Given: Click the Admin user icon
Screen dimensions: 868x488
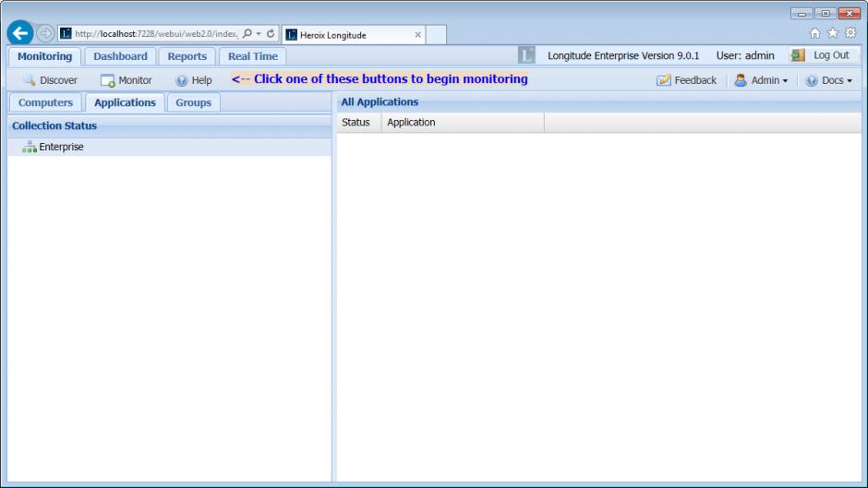Looking at the screenshot, I should point(741,81).
